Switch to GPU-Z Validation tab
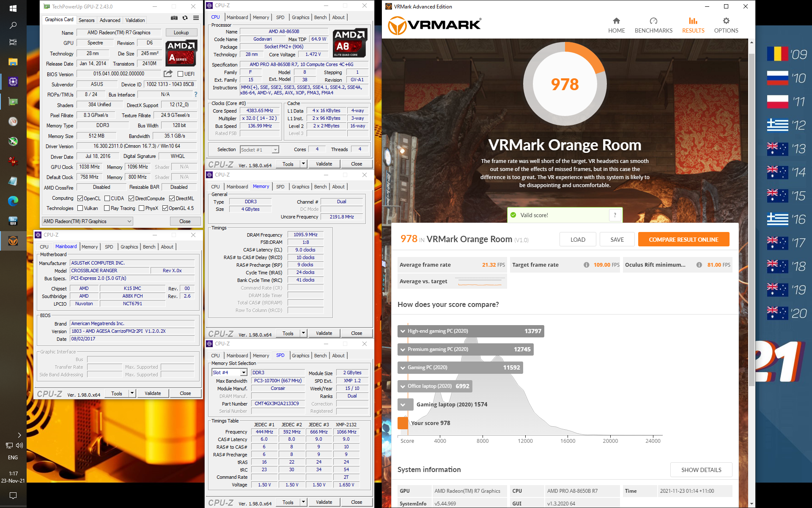This screenshot has height=508, width=812. (x=135, y=20)
